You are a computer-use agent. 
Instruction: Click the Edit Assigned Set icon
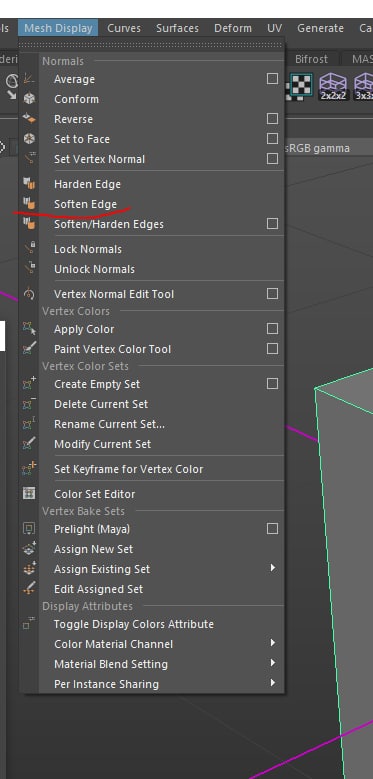click(29, 589)
